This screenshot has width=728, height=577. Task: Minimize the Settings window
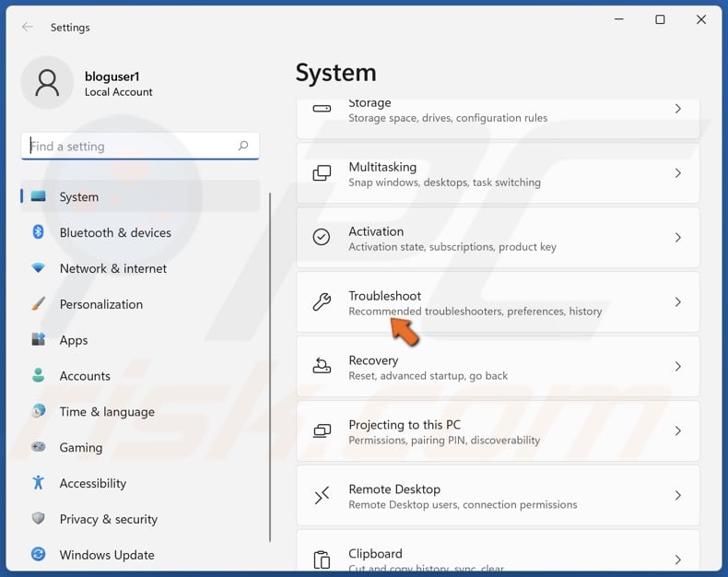tap(619, 19)
